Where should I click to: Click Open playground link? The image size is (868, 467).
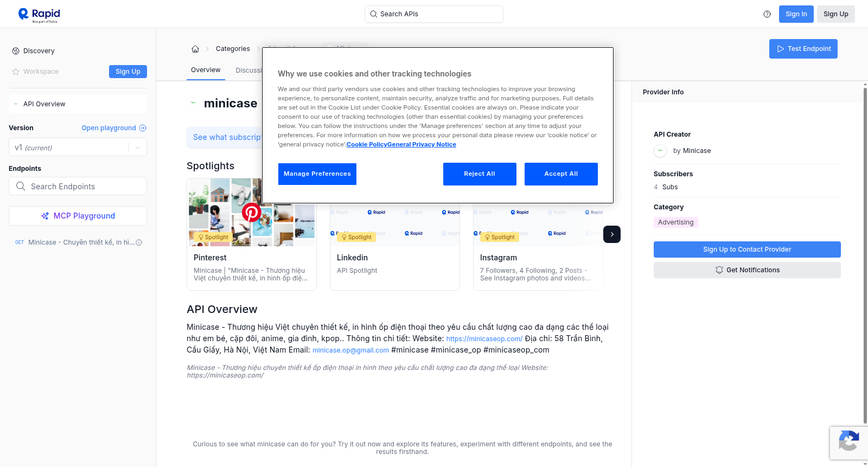(x=114, y=128)
